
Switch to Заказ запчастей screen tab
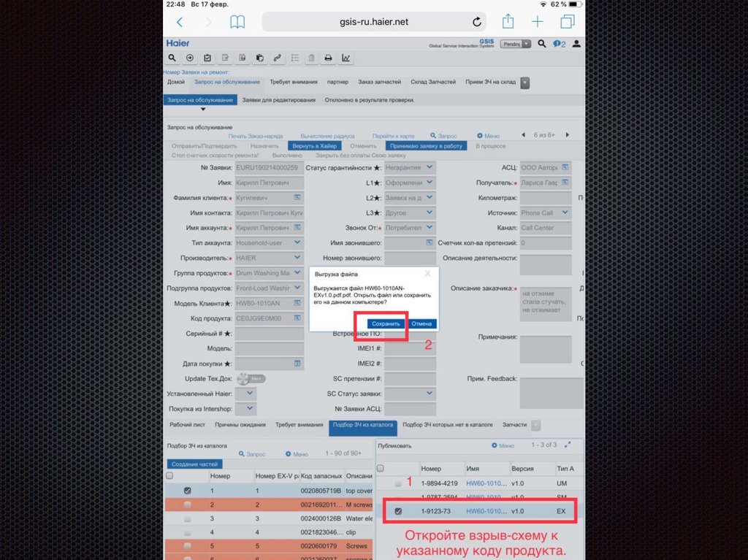click(380, 82)
